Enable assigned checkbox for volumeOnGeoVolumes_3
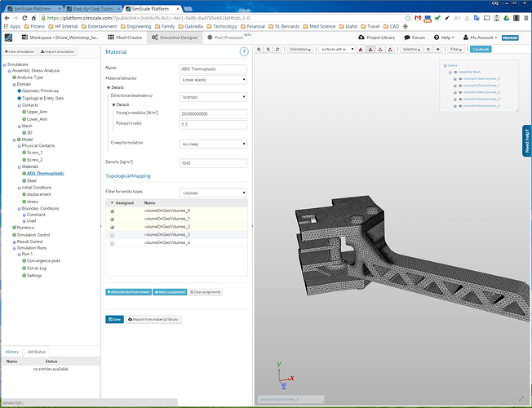Image resolution: width=532 pixels, height=408 pixels. (x=112, y=235)
